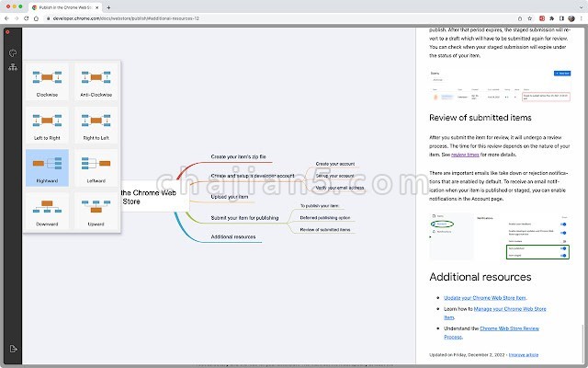The height and width of the screenshot is (368, 588).
Task: Close the Publish in the Chrome Web Store tab
Action: tap(96, 7)
